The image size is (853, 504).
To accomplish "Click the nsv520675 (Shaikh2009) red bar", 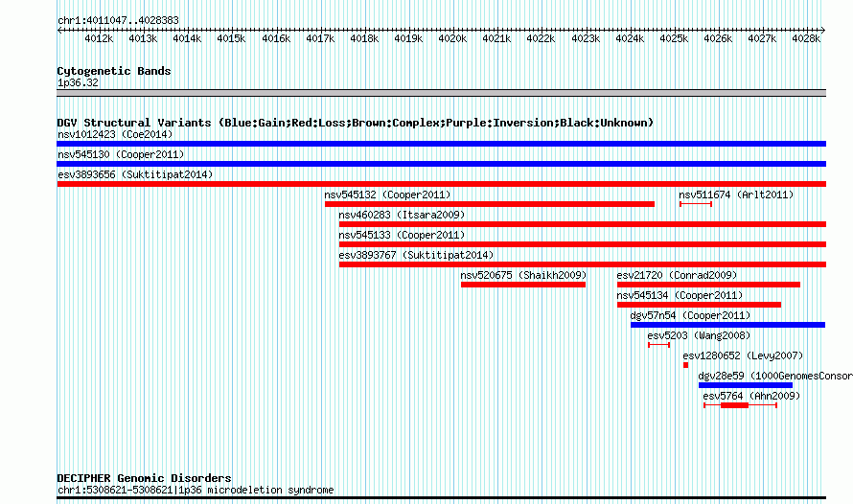I will [x=523, y=285].
